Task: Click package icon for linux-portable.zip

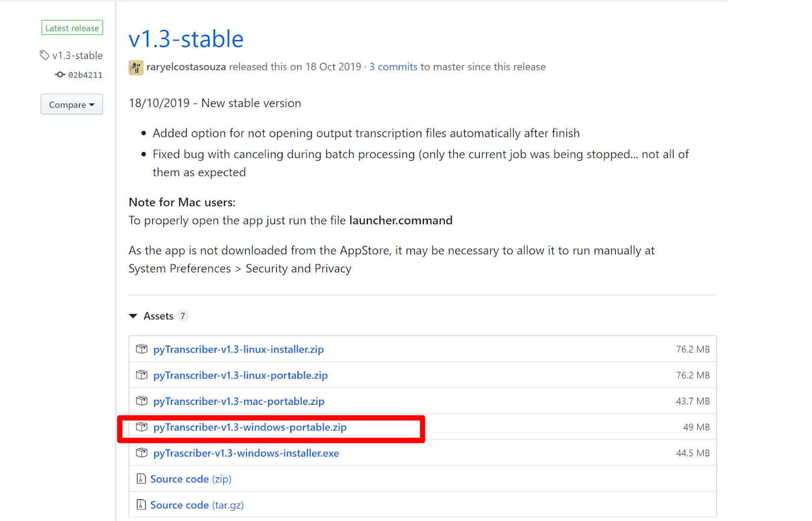Action: [142, 375]
